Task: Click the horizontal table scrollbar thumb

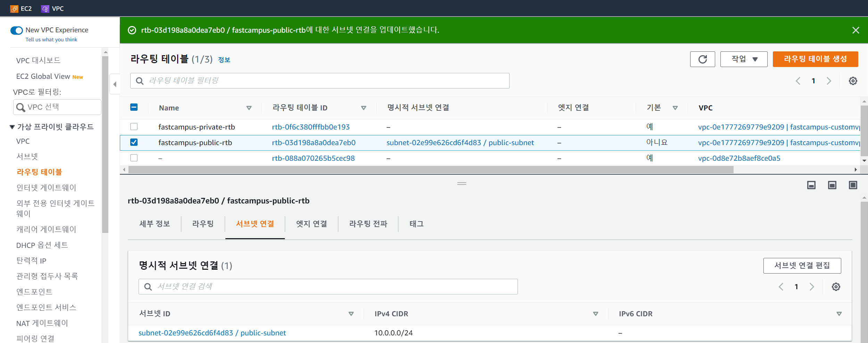Action: (431, 170)
